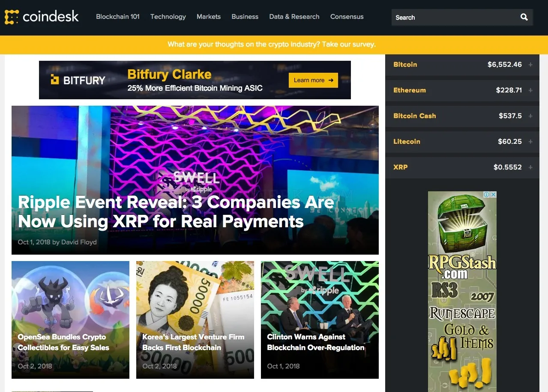
Task: Click the Bitfury Clarke ad headline
Action: (169, 74)
